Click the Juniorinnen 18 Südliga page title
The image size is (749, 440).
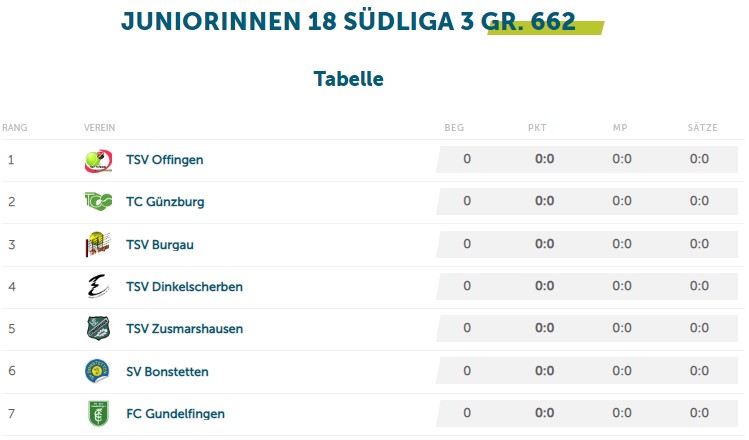[348, 21]
